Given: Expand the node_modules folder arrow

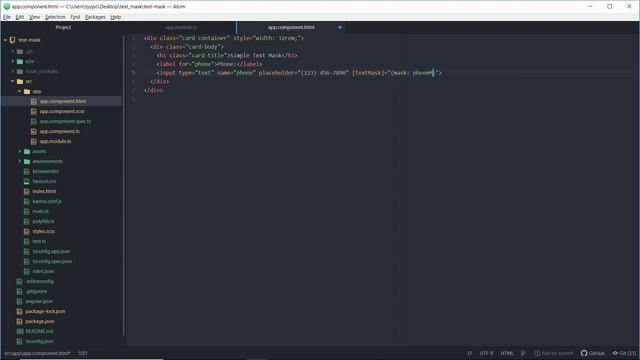Looking at the screenshot, I should 13,71.
